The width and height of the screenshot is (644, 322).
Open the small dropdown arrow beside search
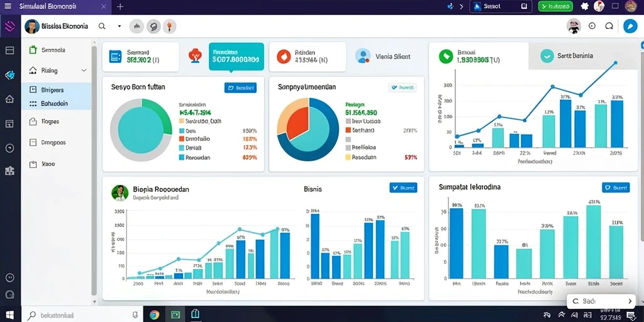[119, 26]
